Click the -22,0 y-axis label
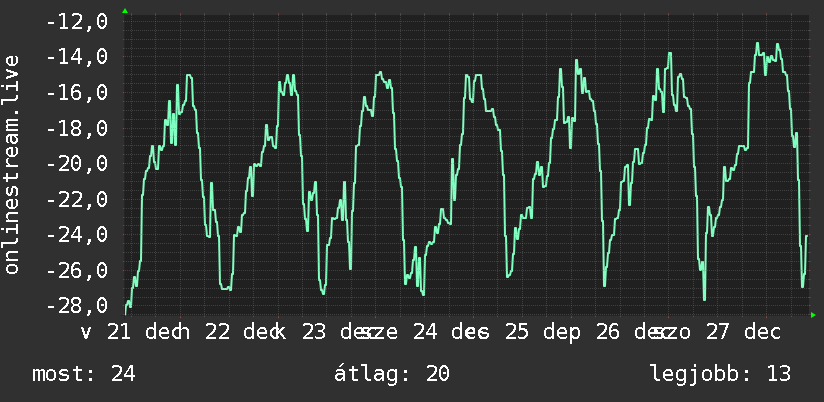This screenshot has width=824, height=402. tap(77, 199)
